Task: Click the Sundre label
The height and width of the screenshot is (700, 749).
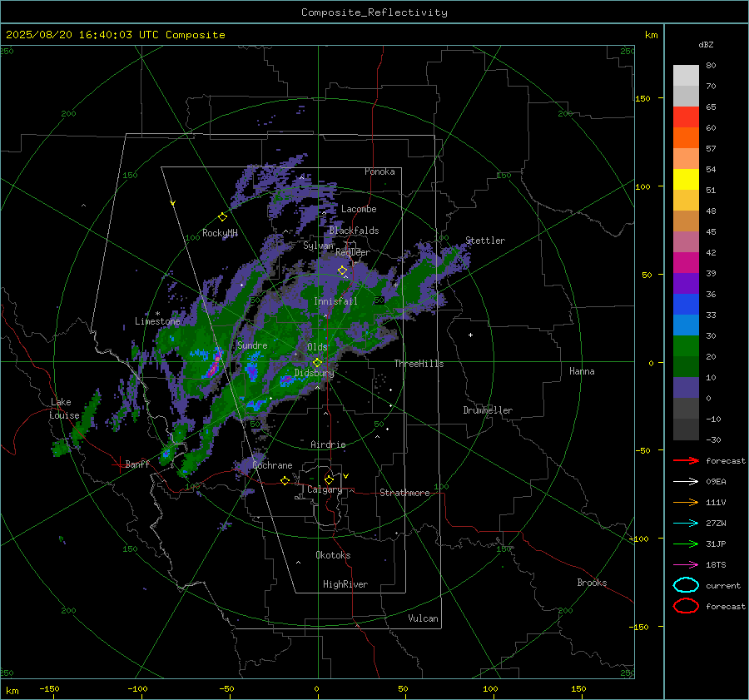Action: [x=252, y=345]
